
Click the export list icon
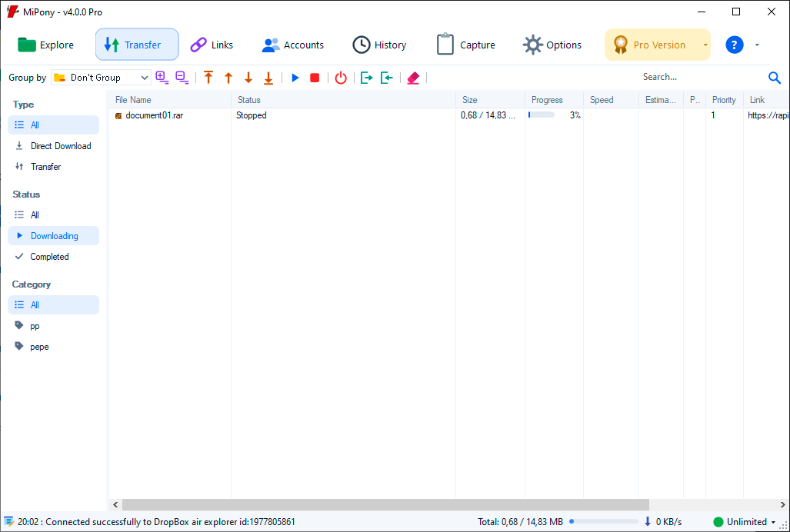pos(367,78)
